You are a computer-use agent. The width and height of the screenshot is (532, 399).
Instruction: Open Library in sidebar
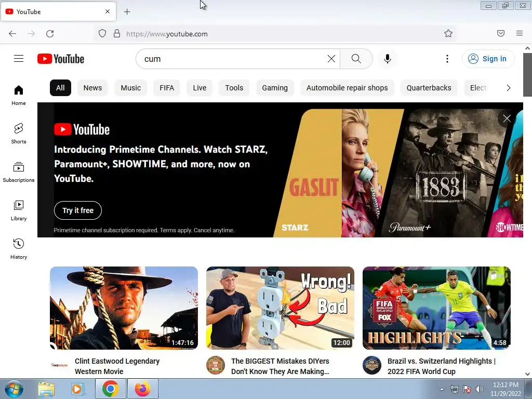pyautogui.click(x=19, y=211)
